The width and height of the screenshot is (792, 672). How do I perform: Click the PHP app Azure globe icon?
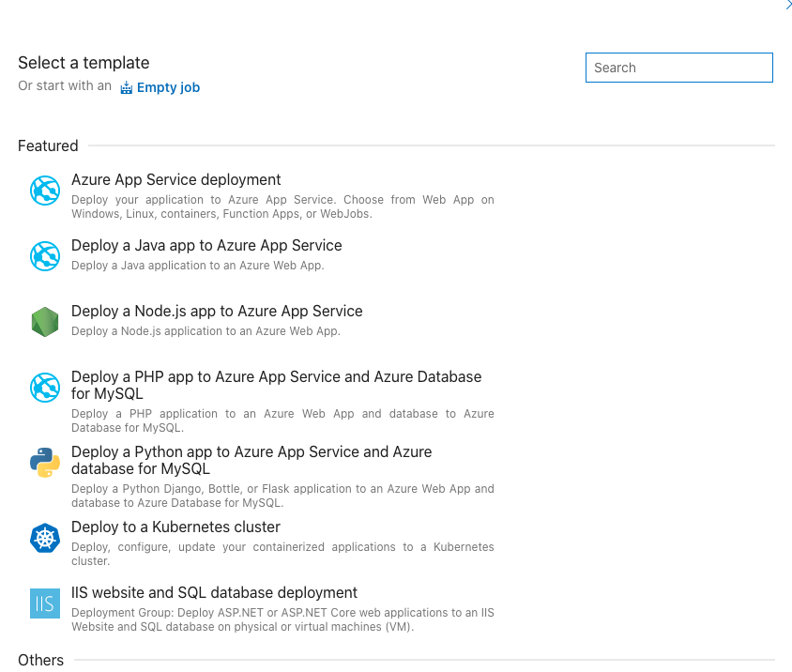[45, 388]
